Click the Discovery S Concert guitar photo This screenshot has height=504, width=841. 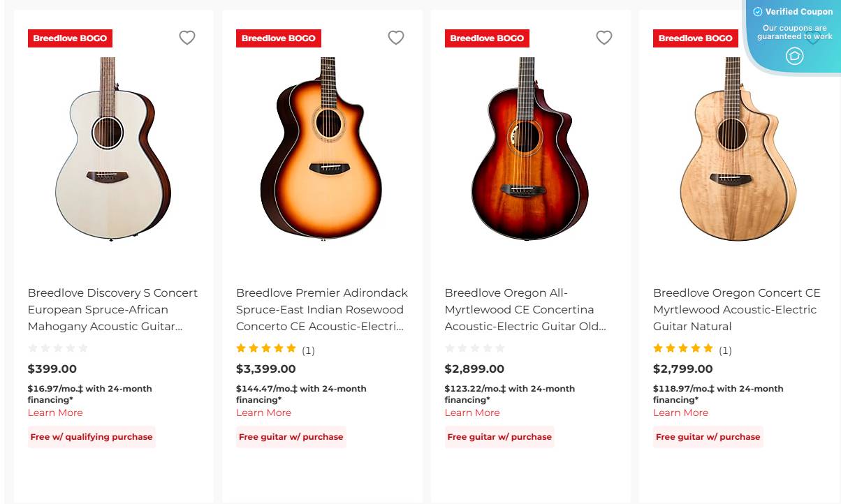point(112,150)
